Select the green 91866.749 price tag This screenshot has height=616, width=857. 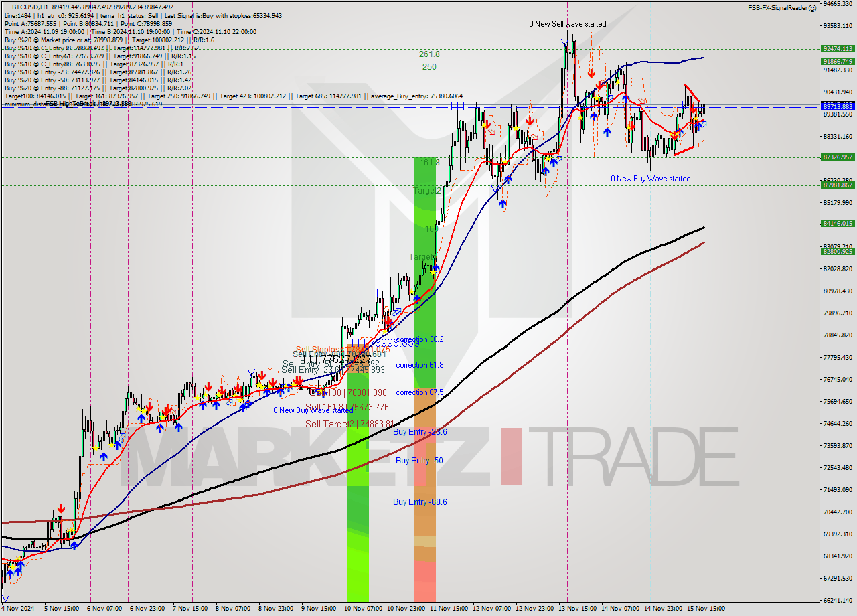(838, 61)
